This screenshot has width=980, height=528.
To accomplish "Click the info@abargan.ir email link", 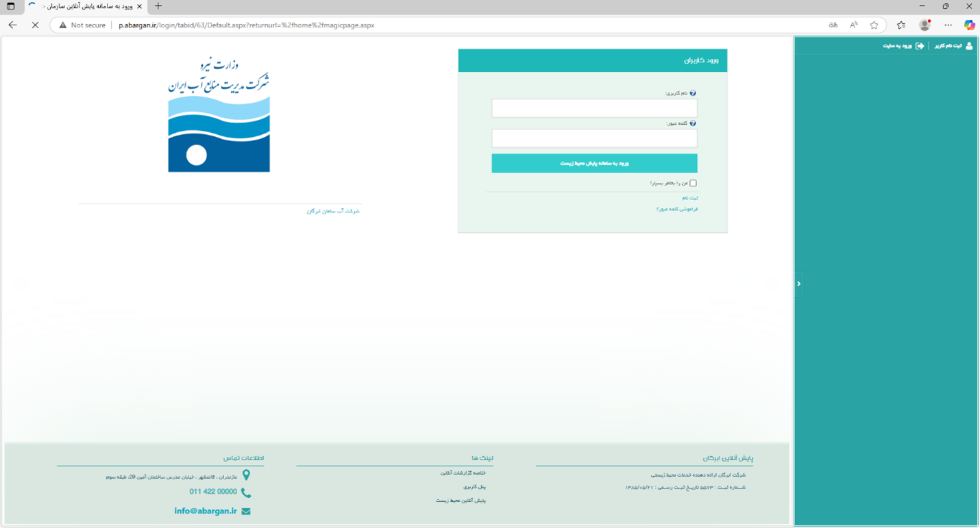I will pos(205,511).
